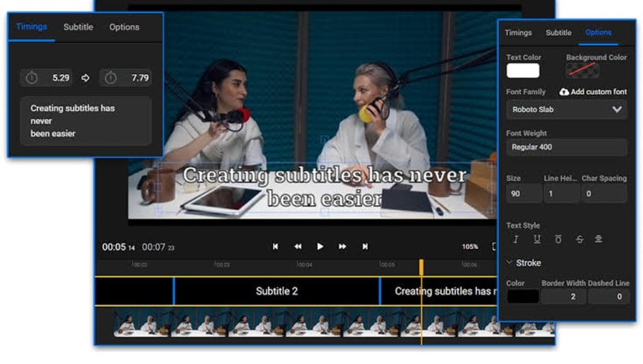Click the font Size field showing 90
This screenshot has height=364, width=643.
pyautogui.click(x=523, y=194)
